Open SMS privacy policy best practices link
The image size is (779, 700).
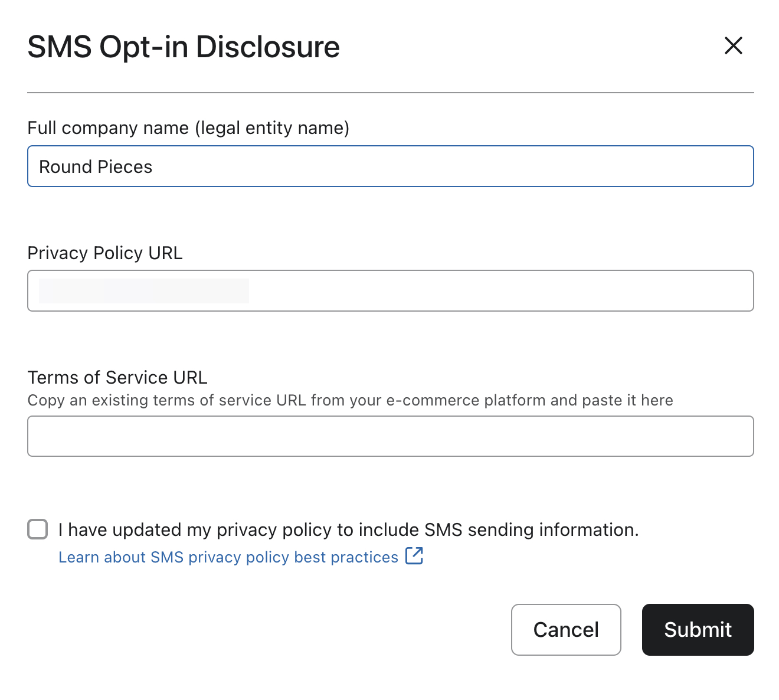pos(227,557)
